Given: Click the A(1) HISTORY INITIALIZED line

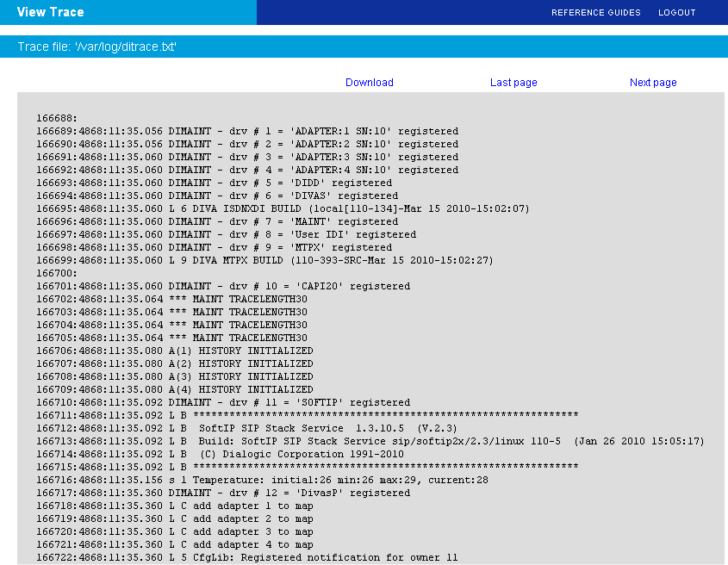Looking at the screenshot, I should 175,351.
